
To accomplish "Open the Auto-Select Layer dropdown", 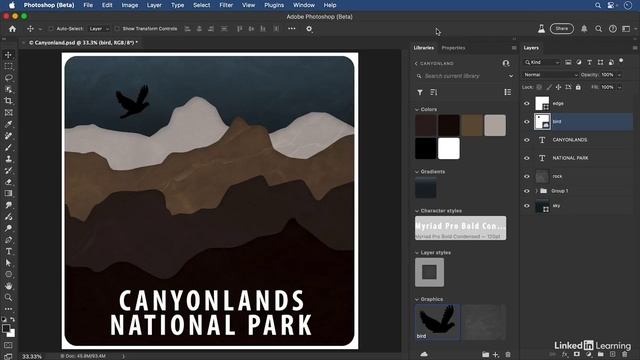I will click(x=99, y=29).
